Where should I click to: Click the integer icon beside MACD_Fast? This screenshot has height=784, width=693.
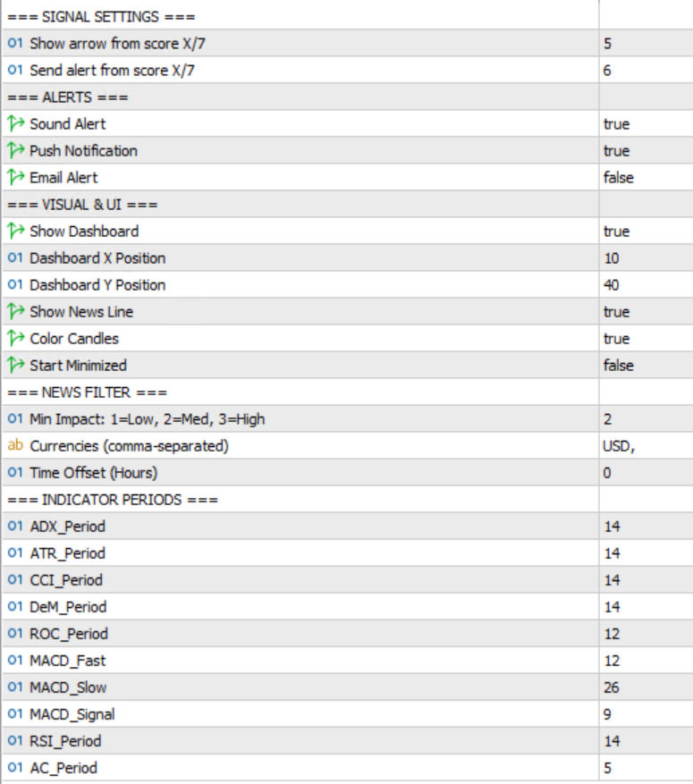click(15, 661)
